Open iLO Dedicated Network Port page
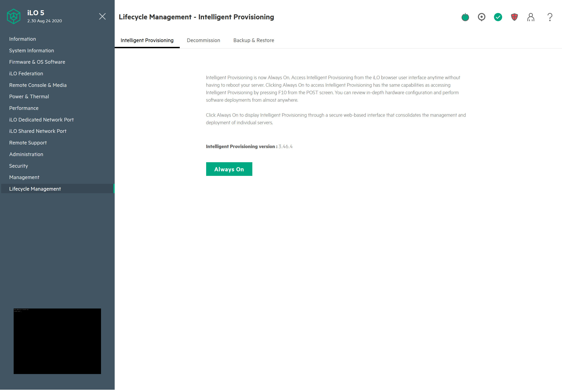The width and height of the screenshot is (562, 392). pyautogui.click(x=41, y=120)
